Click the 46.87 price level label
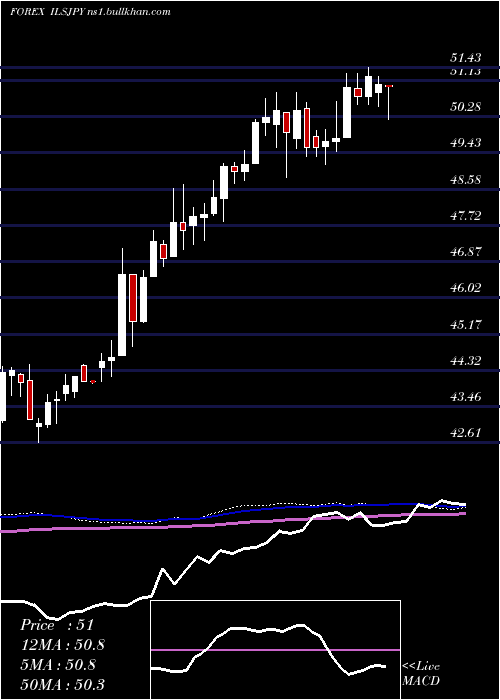500x700 pixels. click(x=466, y=252)
